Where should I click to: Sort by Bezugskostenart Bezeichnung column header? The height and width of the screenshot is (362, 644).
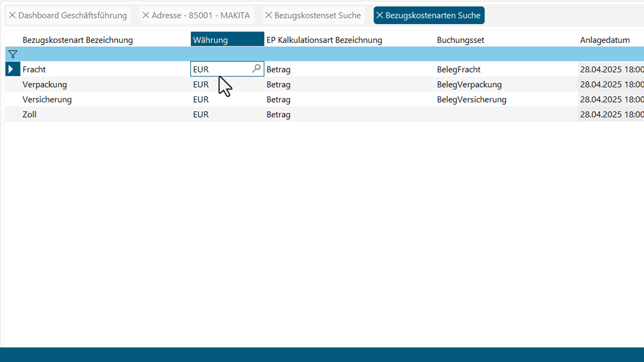coord(77,40)
